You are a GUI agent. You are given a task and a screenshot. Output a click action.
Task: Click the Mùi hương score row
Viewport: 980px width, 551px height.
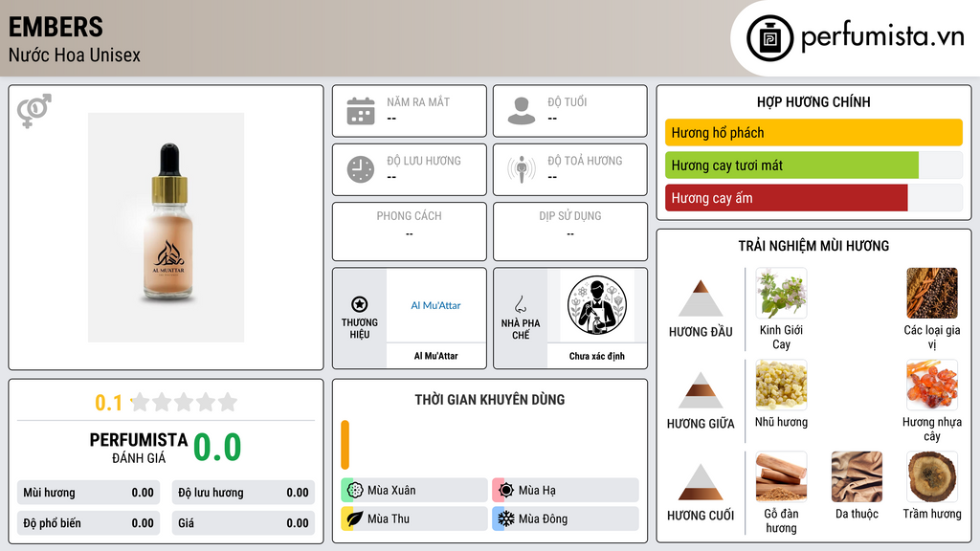pos(88,493)
